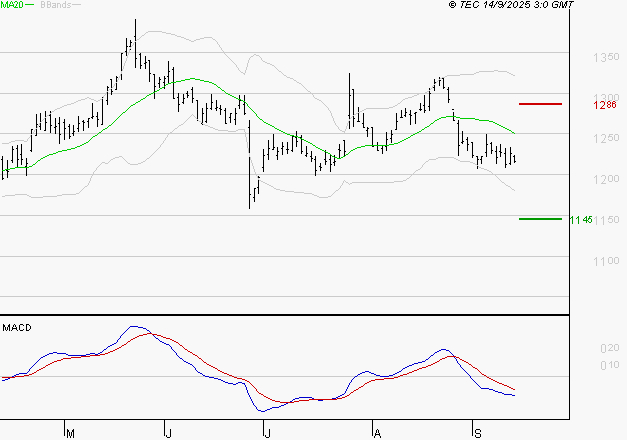This screenshot has width=627, height=440.
Task: Click the red 1286 resistance value
Action: tap(605, 105)
